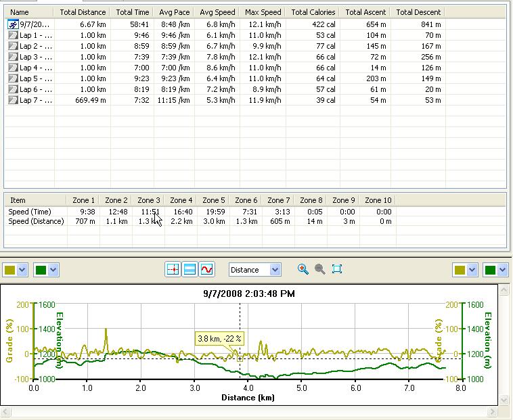The height and width of the screenshot is (420, 513).
Task: Toggle the crosshair cursor tool in chart toolbar
Action: click(173, 270)
